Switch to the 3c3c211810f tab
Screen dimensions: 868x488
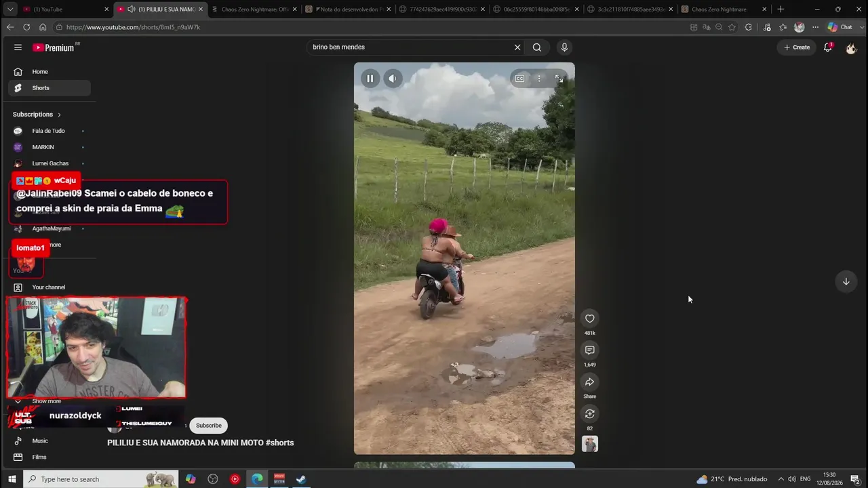629,9
